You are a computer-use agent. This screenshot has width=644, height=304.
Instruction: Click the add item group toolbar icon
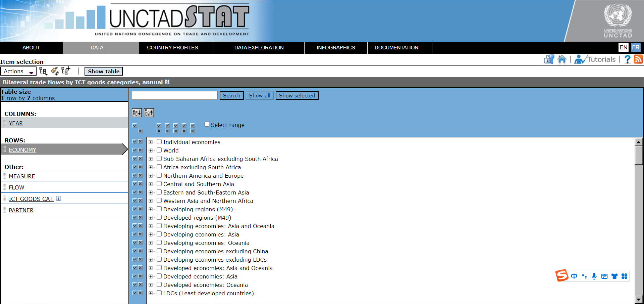coord(66,71)
